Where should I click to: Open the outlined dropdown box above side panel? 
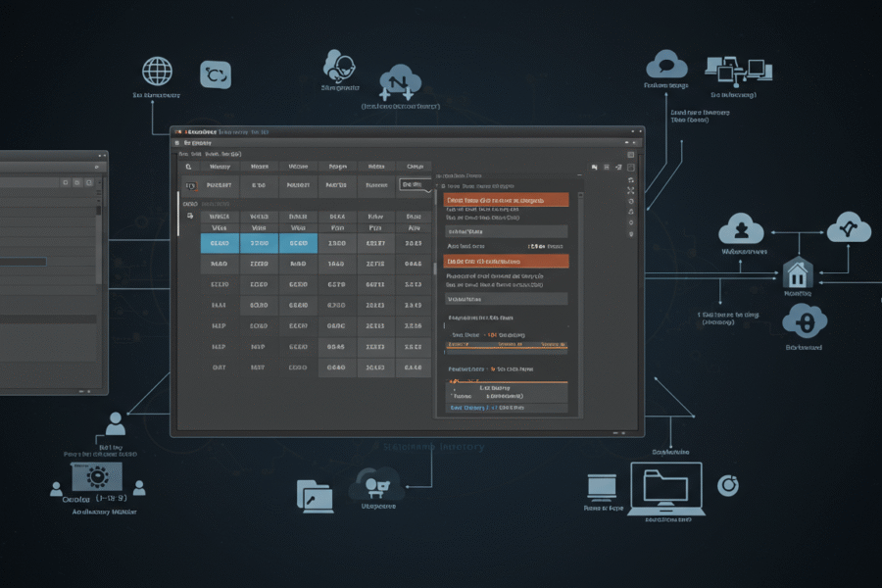416,185
